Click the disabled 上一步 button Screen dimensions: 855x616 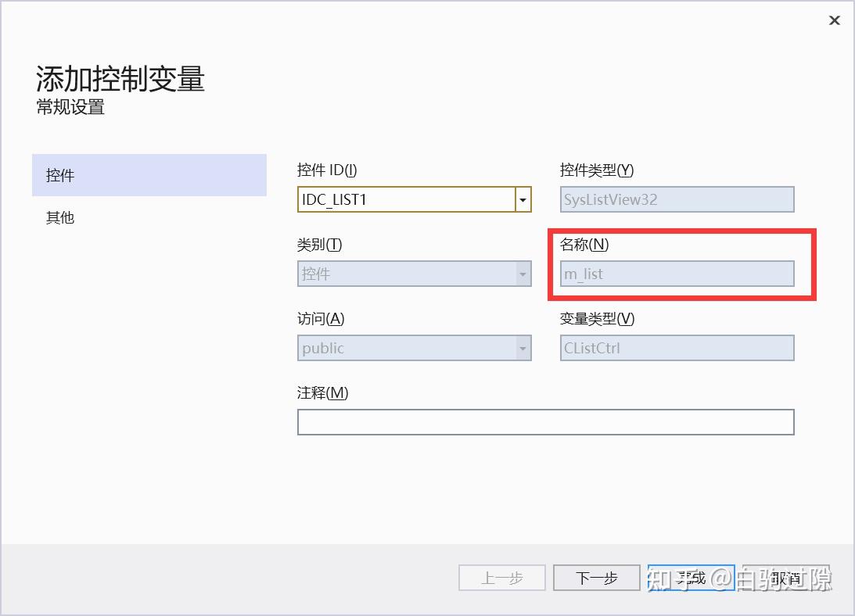click(x=501, y=578)
